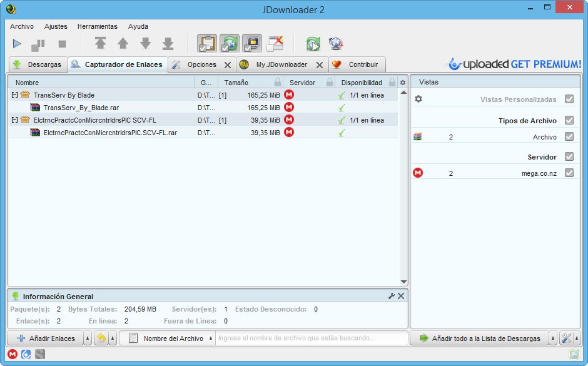Move selection down one position
The height and width of the screenshot is (366, 588).
point(146,44)
